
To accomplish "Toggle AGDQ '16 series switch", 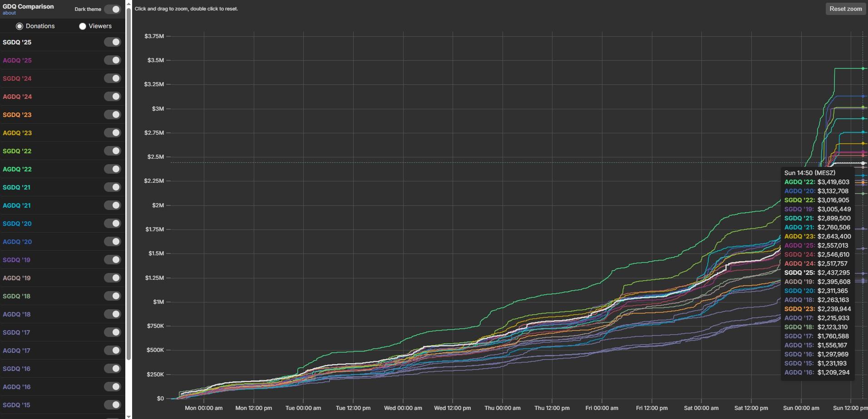I will click(x=112, y=387).
